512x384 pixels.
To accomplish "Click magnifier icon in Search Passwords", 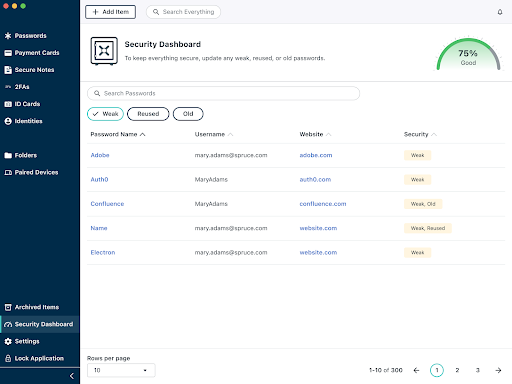I will (x=97, y=93).
